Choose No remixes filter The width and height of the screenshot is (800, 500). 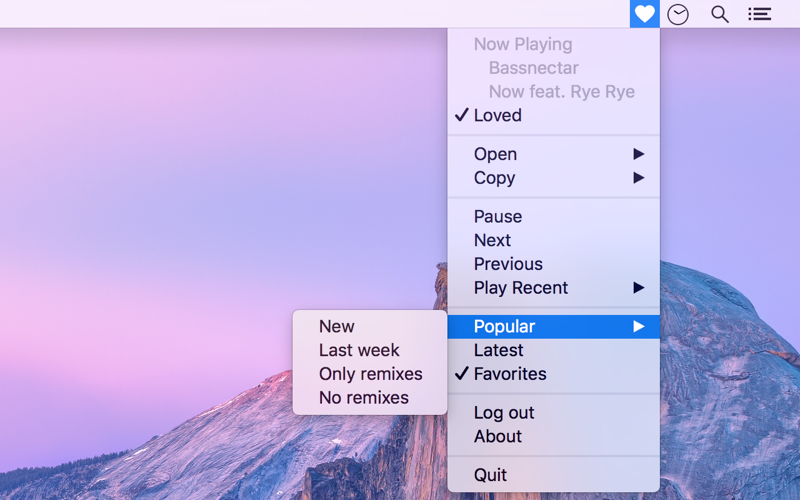coord(370,398)
